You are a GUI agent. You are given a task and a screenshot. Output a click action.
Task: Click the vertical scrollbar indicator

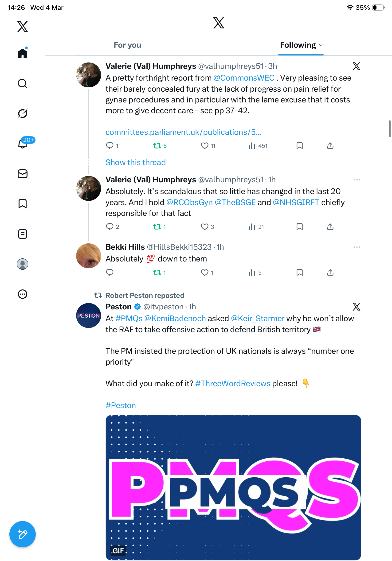390,129
